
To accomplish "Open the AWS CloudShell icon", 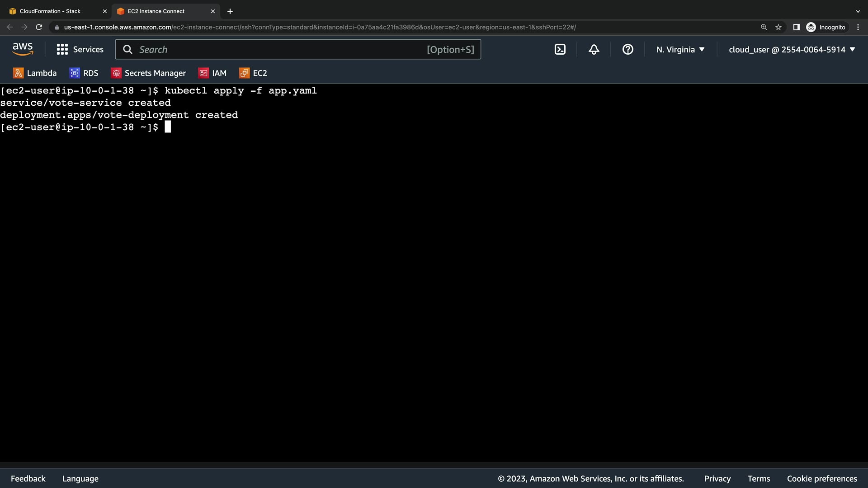I will click(x=560, y=50).
